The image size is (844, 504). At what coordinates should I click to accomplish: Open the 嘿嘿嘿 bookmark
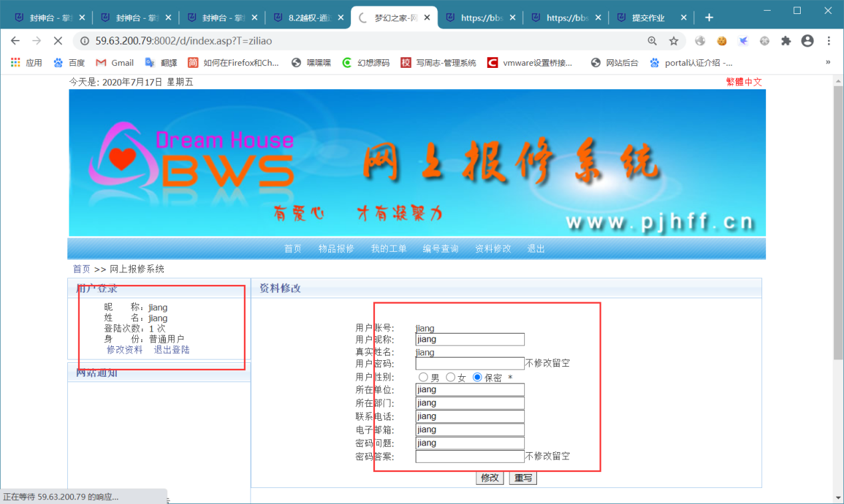click(x=311, y=63)
